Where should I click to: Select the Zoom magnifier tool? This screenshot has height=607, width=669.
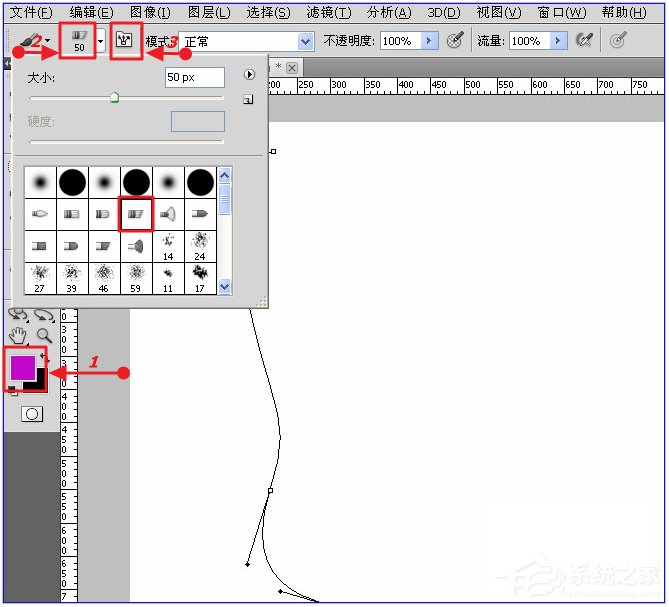(x=44, y=335)
